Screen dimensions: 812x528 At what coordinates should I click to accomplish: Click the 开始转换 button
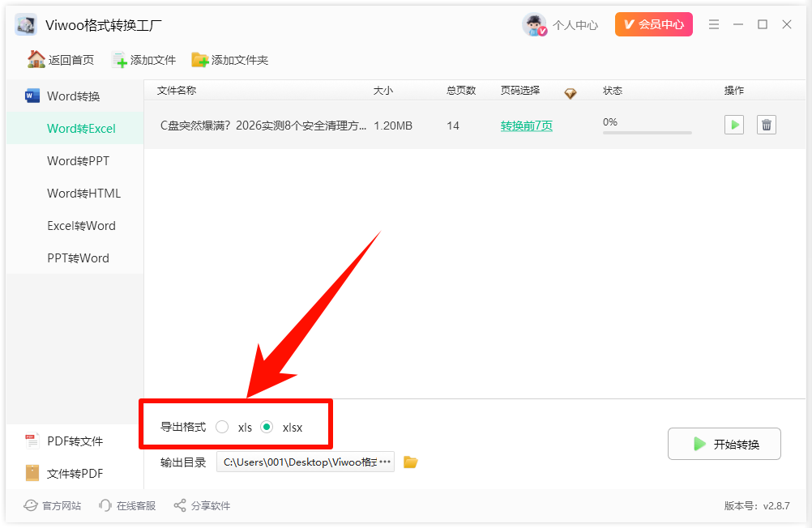(724, 444)
